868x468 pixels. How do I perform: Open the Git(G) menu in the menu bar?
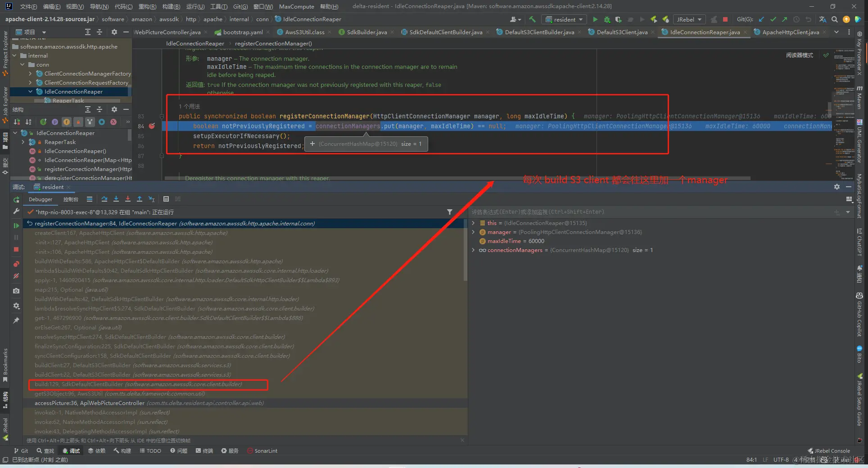pos(240,6)
